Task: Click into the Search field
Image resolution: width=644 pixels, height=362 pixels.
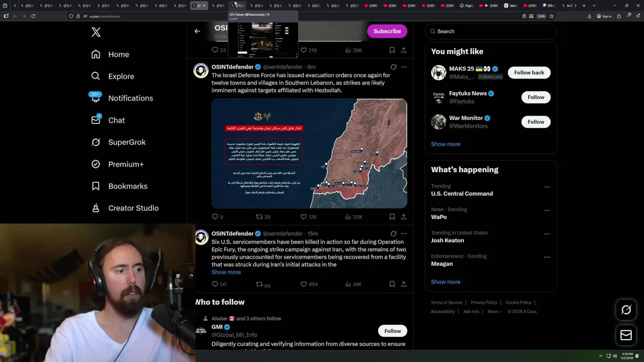Action: [x=491, y=31]
